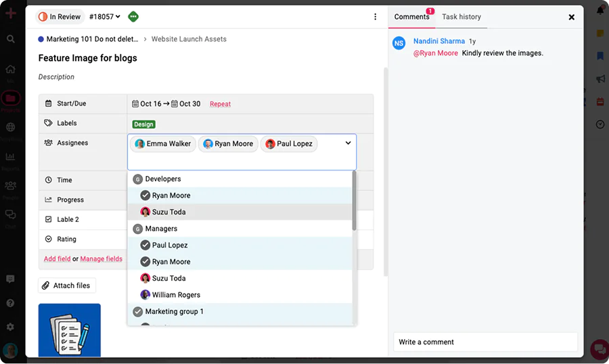Click the user profile avatar at bottom left

pyautogui.click(x=10, y=350)
